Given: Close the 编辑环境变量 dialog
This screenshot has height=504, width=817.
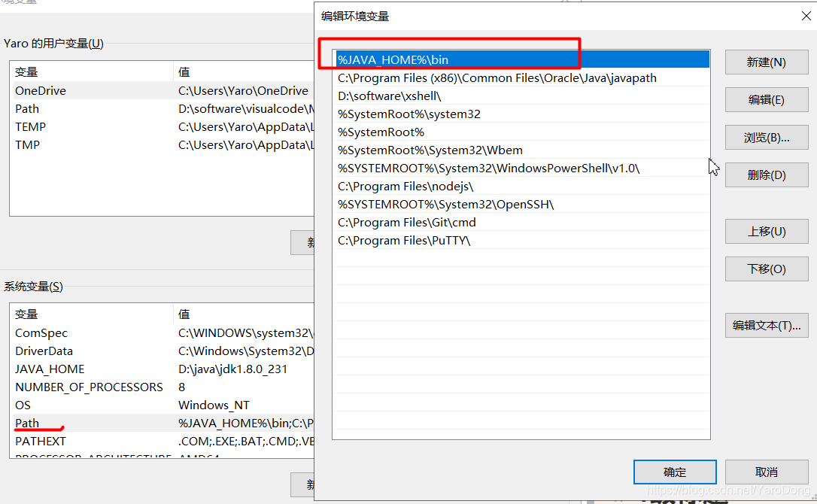Looking at the screenshot, I should point(806,16).
